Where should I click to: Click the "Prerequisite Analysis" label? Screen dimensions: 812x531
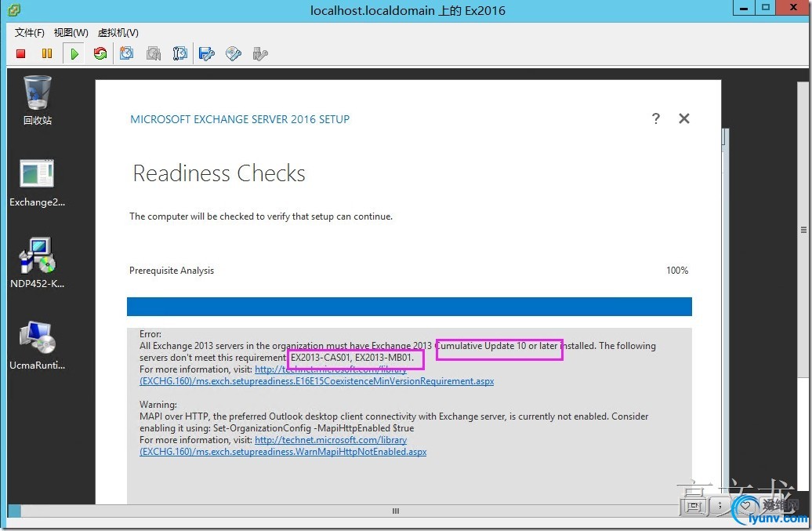point(172,271)
